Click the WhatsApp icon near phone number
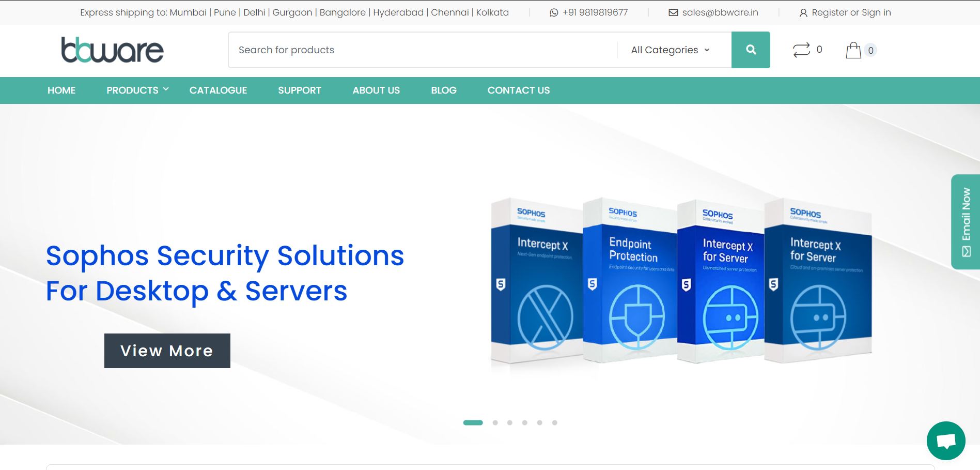 tap(554, 12)
